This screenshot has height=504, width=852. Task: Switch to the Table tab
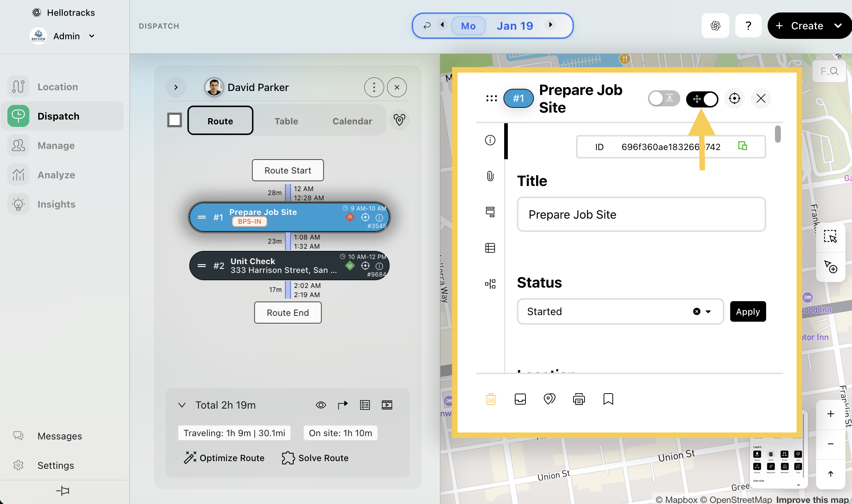[x=286, y=121]
